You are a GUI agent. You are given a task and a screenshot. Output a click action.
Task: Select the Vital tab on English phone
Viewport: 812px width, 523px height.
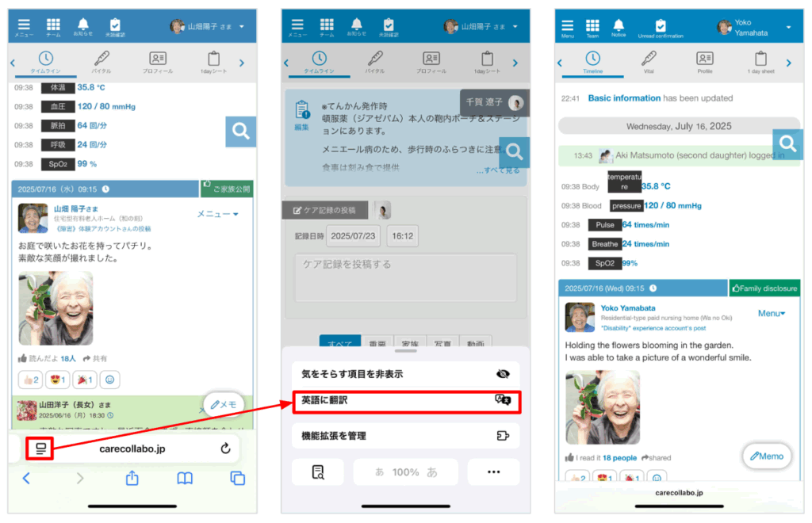click(x=649, y=63)
